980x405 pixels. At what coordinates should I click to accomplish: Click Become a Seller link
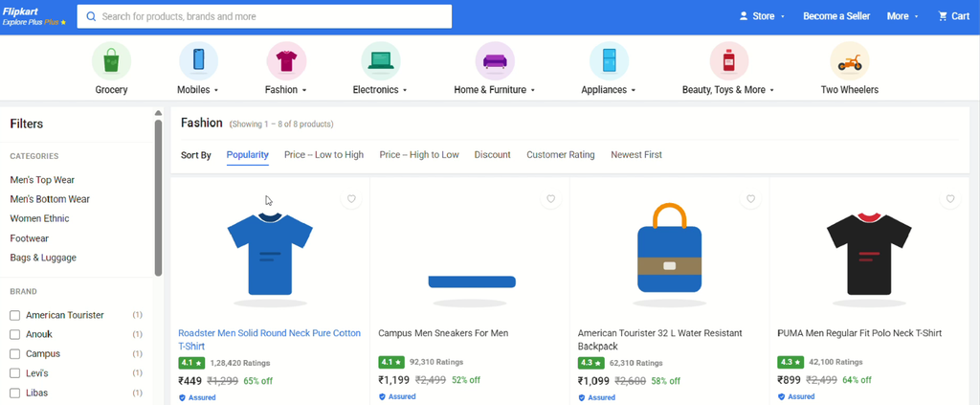pos(836,16)
